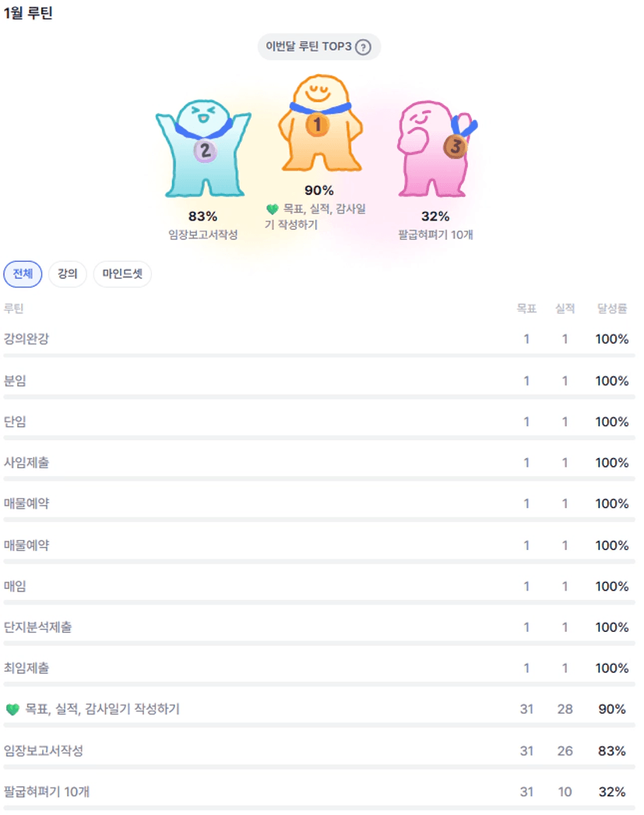Click progress bar under 팔굽혀펴기 10개 row
644x815 pixels.
point(319,807)
